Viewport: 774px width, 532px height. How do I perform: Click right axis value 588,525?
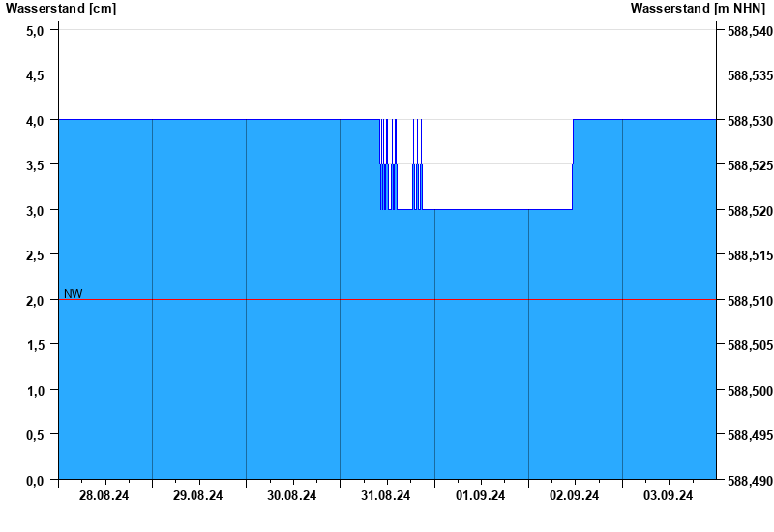coord(751,165)
